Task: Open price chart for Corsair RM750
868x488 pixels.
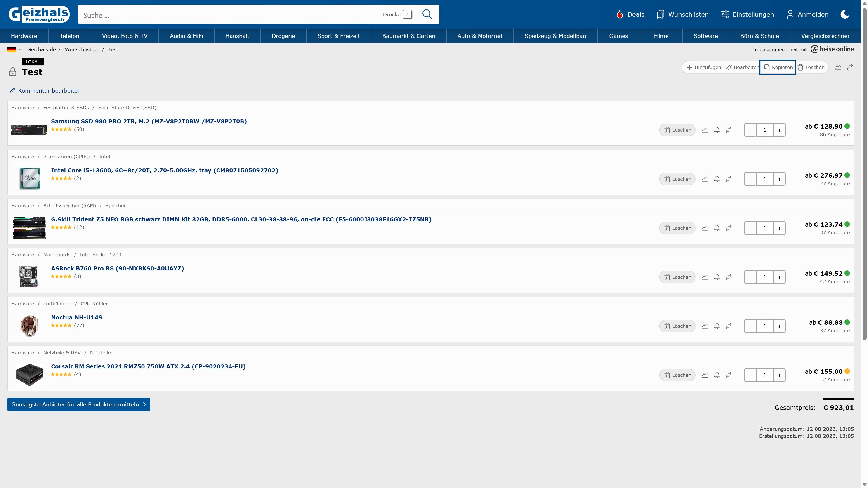Action: pos(705,375)
